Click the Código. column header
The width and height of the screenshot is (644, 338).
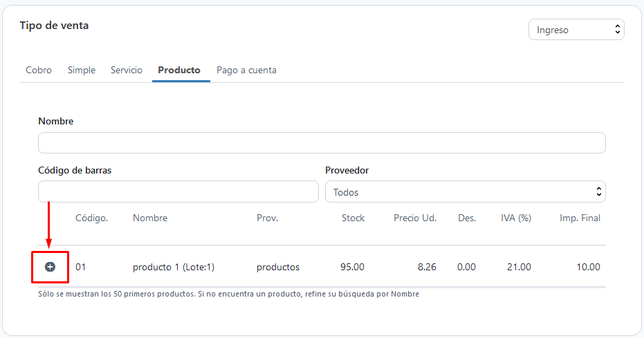(x=91, y=218)
